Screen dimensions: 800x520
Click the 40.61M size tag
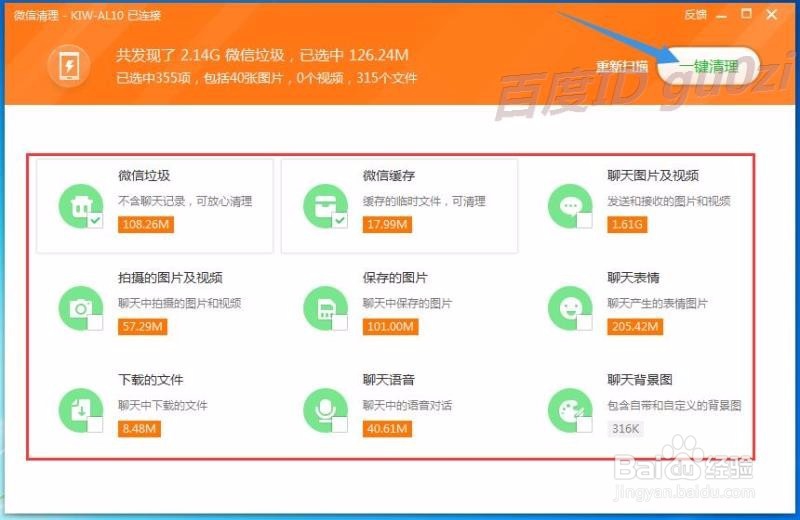(x=387, y=429)
